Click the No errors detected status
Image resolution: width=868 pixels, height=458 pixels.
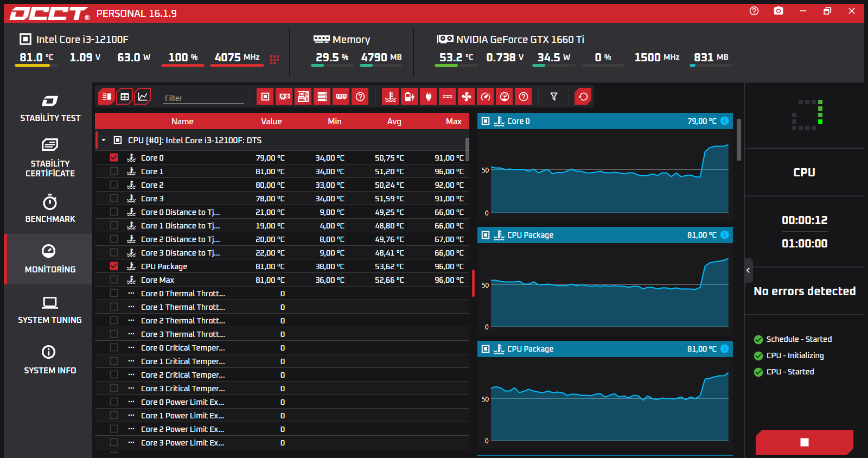(805, 291)
